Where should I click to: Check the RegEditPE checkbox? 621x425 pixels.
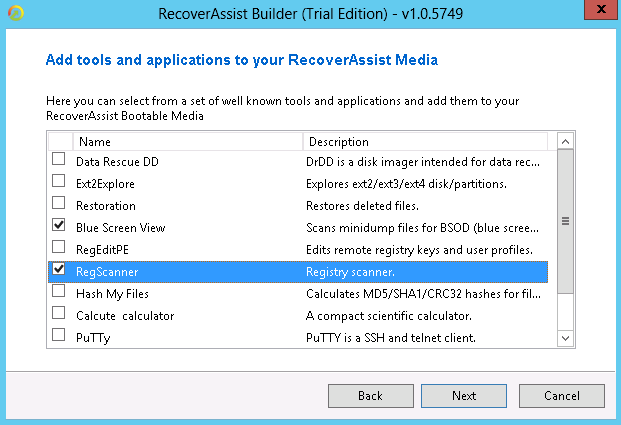click(x=59, y=248)
